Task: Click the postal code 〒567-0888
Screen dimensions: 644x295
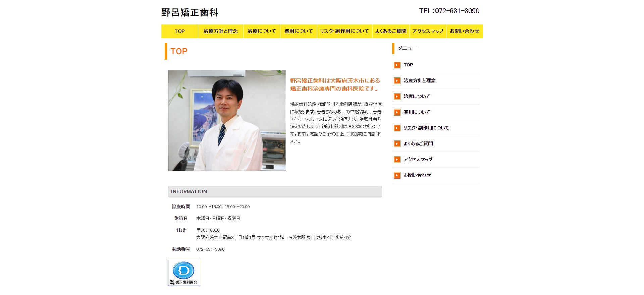Action: pos(208,230)
